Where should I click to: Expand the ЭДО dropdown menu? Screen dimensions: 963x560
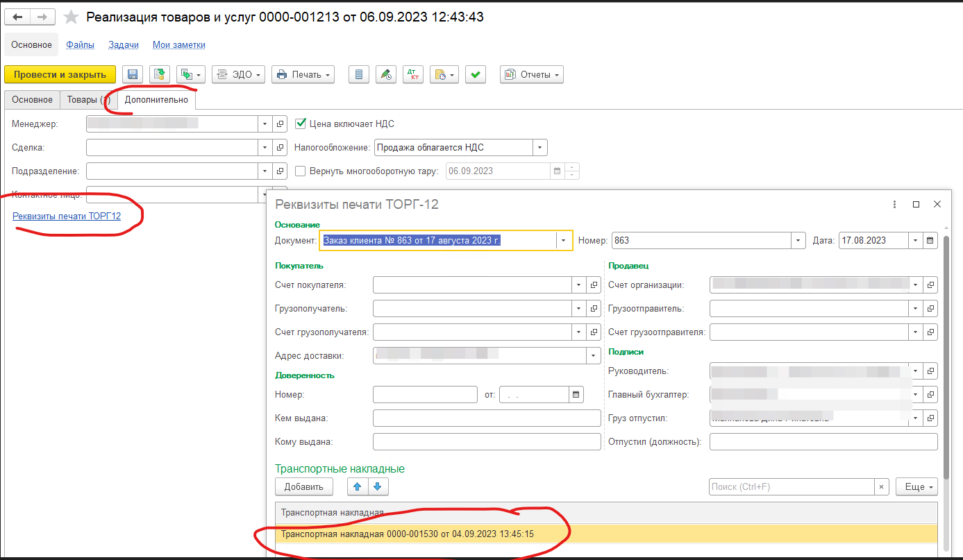pyautogui.click(x=238, y=75)
